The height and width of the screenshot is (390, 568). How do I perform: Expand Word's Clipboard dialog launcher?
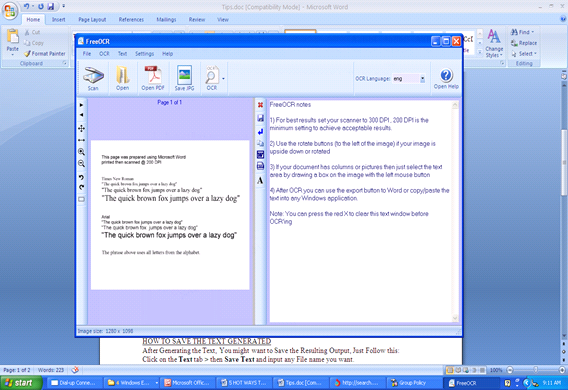[64, 63]
